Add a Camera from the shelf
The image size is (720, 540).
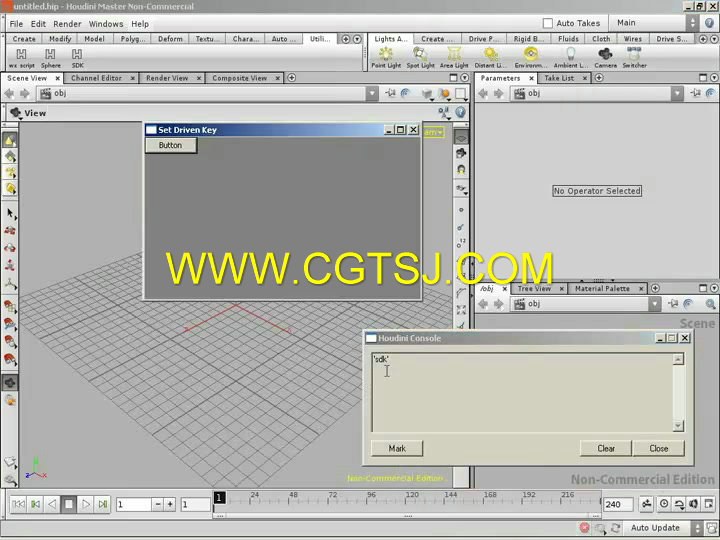(x=606, y=58)
